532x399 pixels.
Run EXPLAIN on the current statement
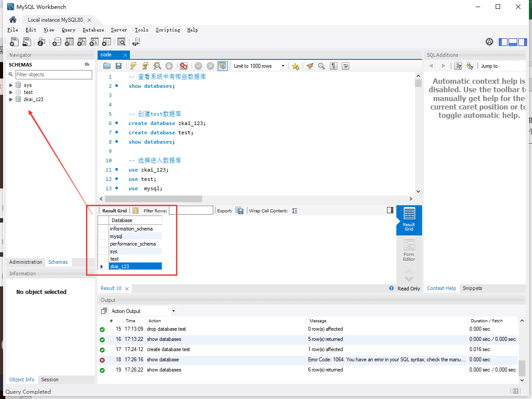tap(157, 66)
